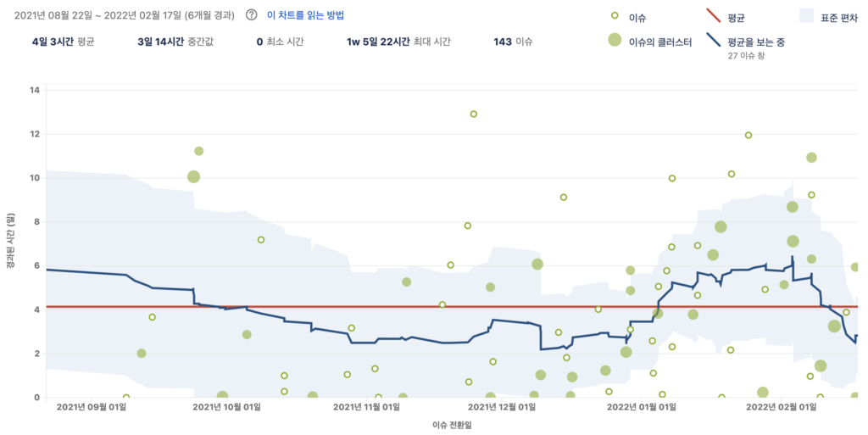Click the "27 이슈 창" legend subtext
The width and height of the screenshot is (868, 435).
(745, 57)
